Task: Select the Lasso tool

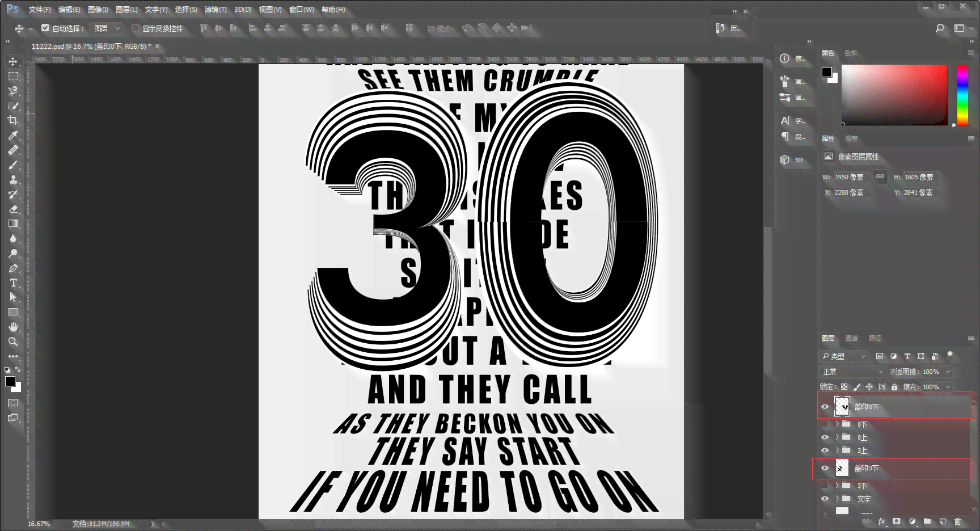Action: coord(13,91)
